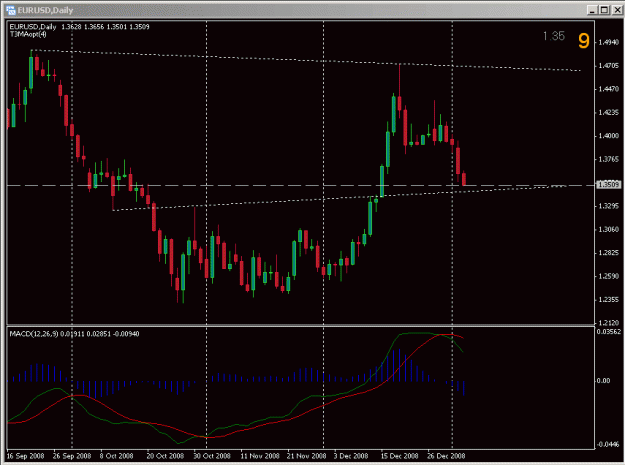Select the T3MAopt(4) indicator label

tap(28, 34)
